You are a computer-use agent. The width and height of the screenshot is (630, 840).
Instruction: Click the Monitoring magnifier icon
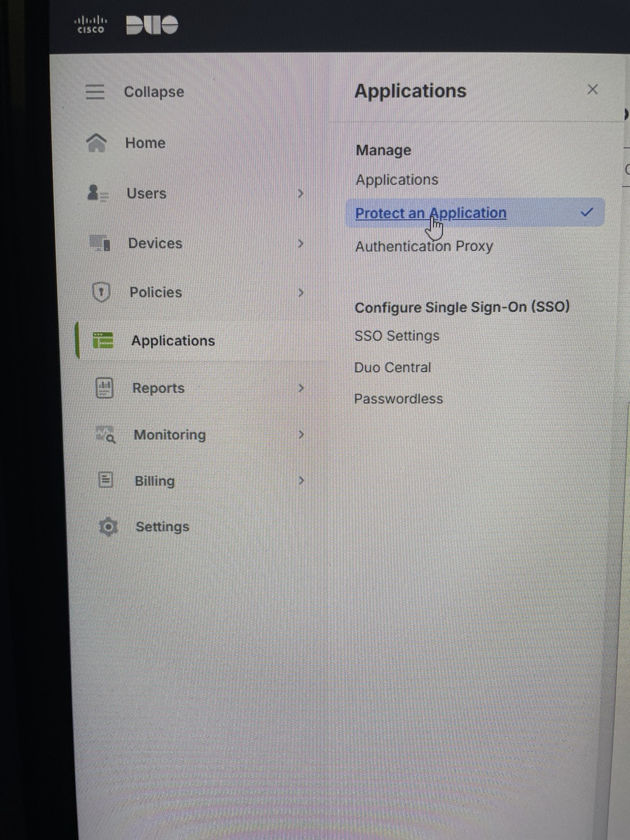coord(106,435)
